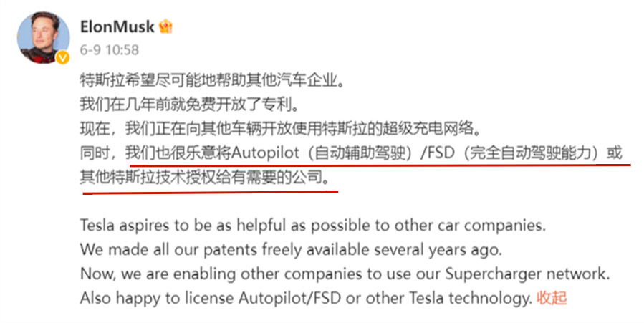Click the orange verified V badge

click(x=62, y=57)
